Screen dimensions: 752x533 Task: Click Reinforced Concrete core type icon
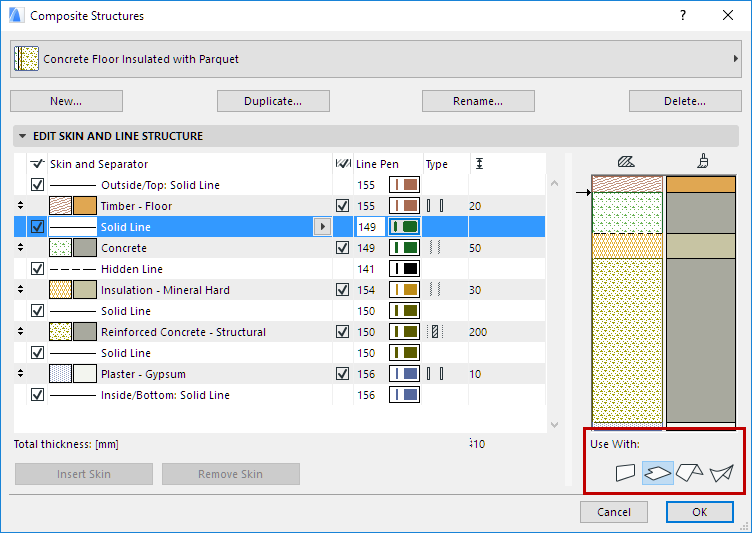(x=435, y=332)
